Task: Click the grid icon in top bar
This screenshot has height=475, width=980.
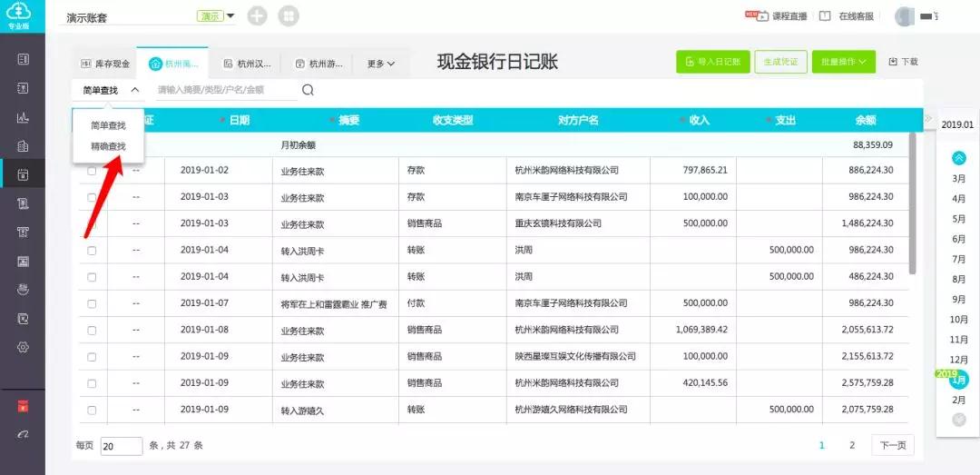Action: (288, 16)
